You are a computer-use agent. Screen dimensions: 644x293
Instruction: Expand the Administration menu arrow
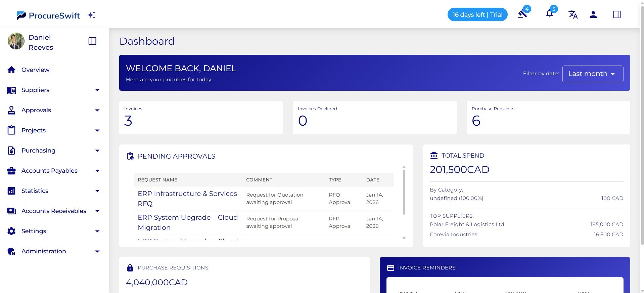[97, 251]
